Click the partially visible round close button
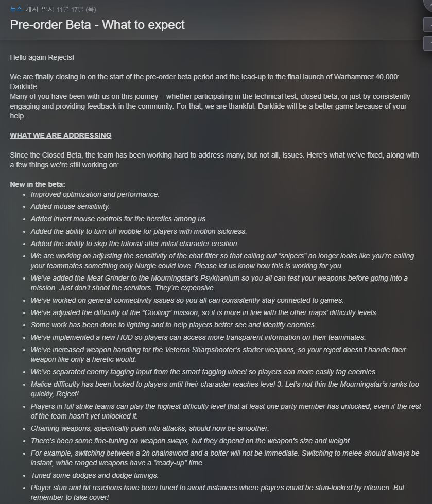The height and width of the screenshot is (504, 432). pyautogui.click(x=427, y=5)
